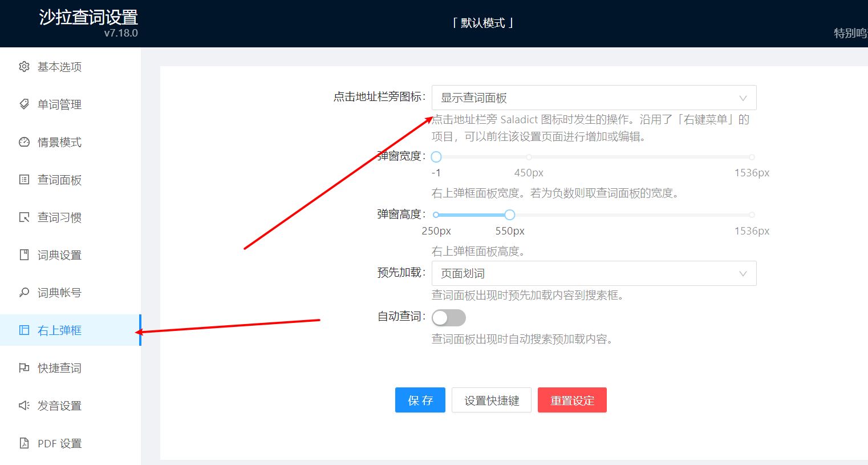Click the 右上弹框面板高度 description text
The width and height of the screenshot is (868, 465).
pyautogui.click(x=478, y=251)
